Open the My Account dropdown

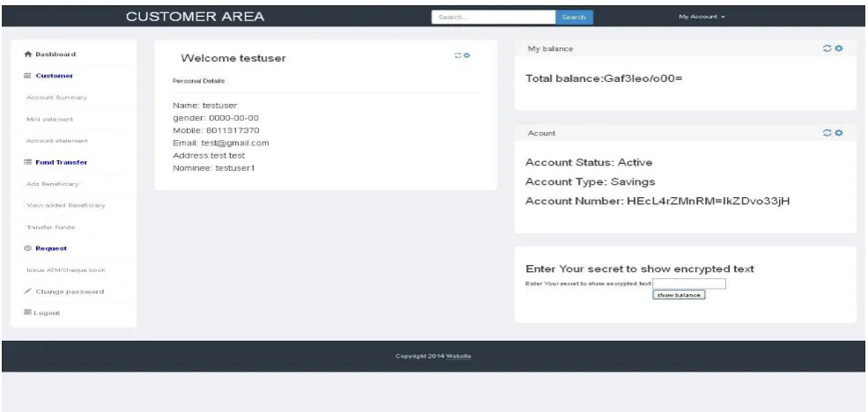pyautogui.click(x=701, y=17)
